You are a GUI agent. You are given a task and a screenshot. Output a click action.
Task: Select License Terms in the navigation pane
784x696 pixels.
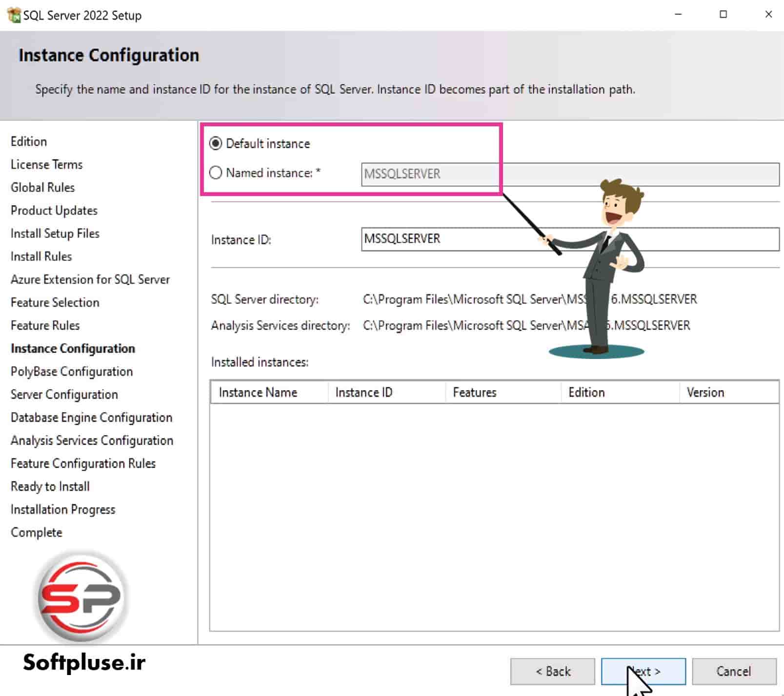[x=46, y=164]
